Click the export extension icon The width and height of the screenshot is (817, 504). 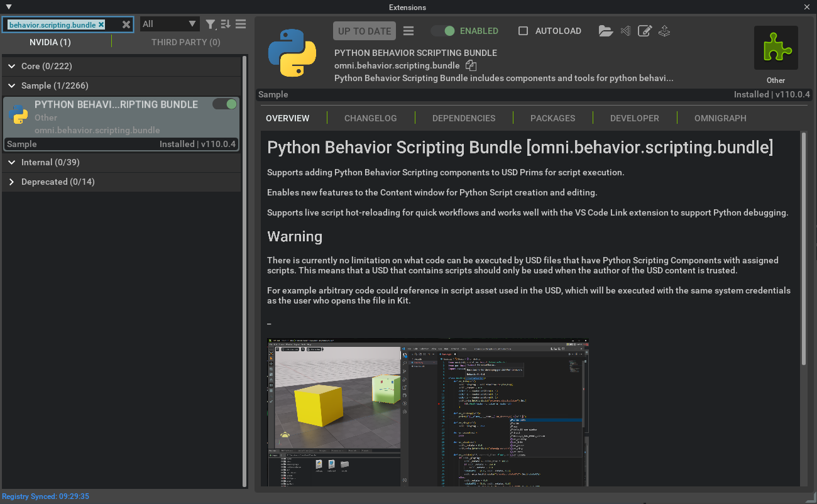[x=664, y=30]
